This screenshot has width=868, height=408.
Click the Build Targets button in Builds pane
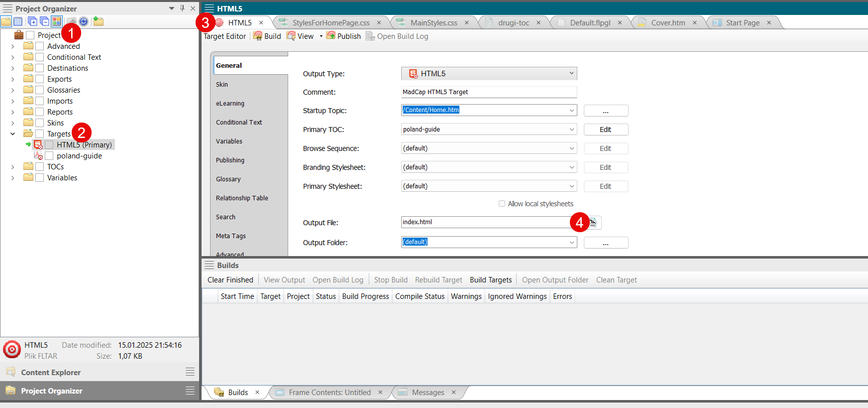(x=491, y=280)
